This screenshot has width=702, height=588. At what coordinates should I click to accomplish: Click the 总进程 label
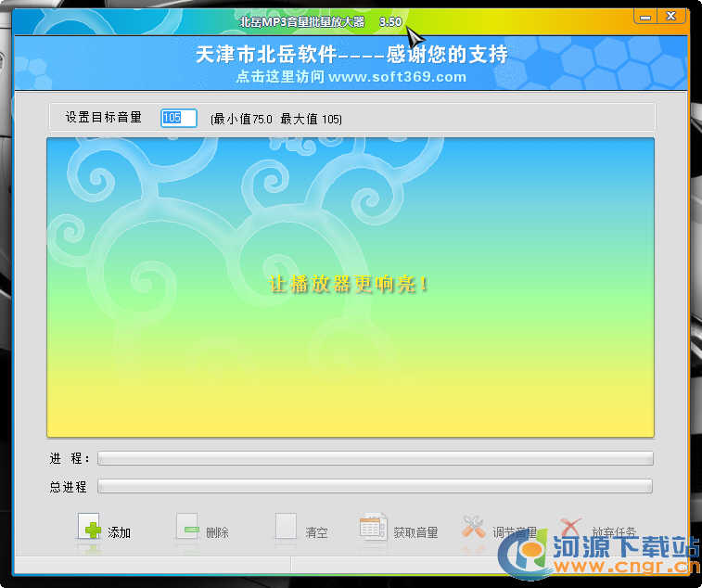click(x=68, y=486)
